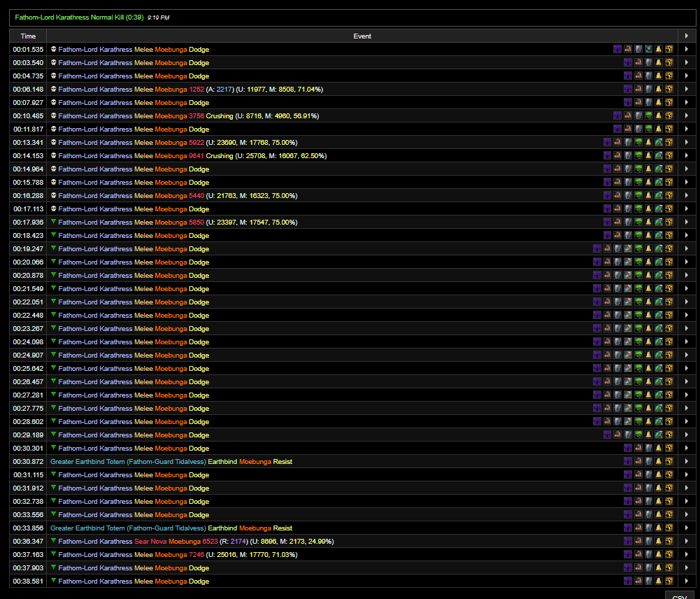700x599 pixels.
Task: Expand details arrow for row 00:36.347
Action: click(x=687, y=542)
